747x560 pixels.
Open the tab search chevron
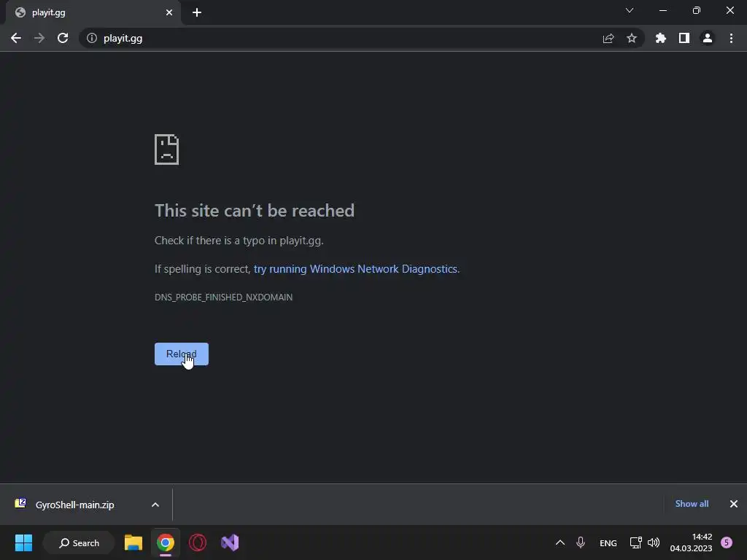click(x=630, y=10)
